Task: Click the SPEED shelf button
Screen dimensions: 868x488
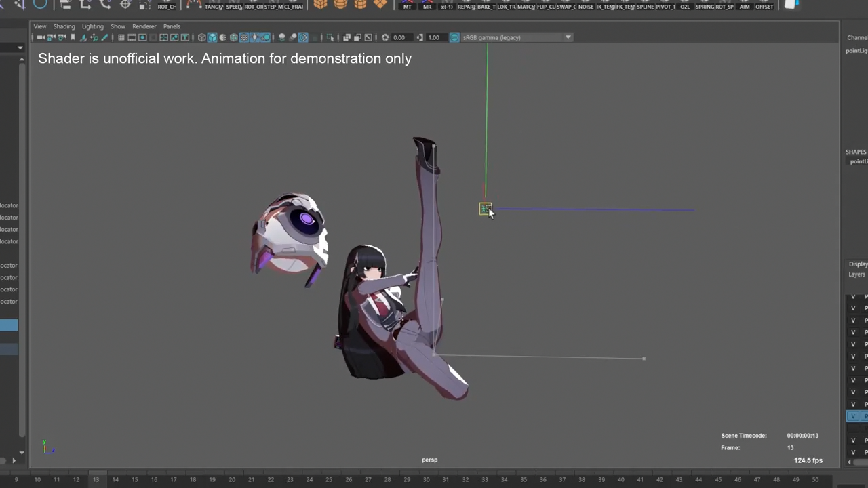Action: click(x=234, y=5)
